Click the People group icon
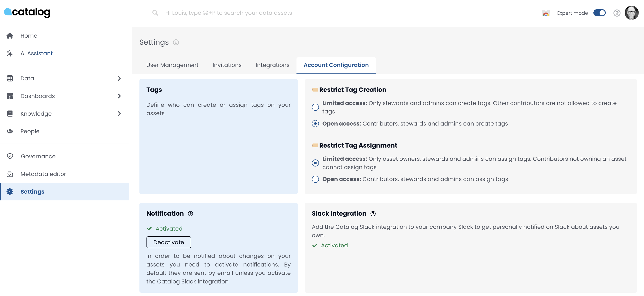The width and height of the screenshot is (644, 296). click(10, 131)
